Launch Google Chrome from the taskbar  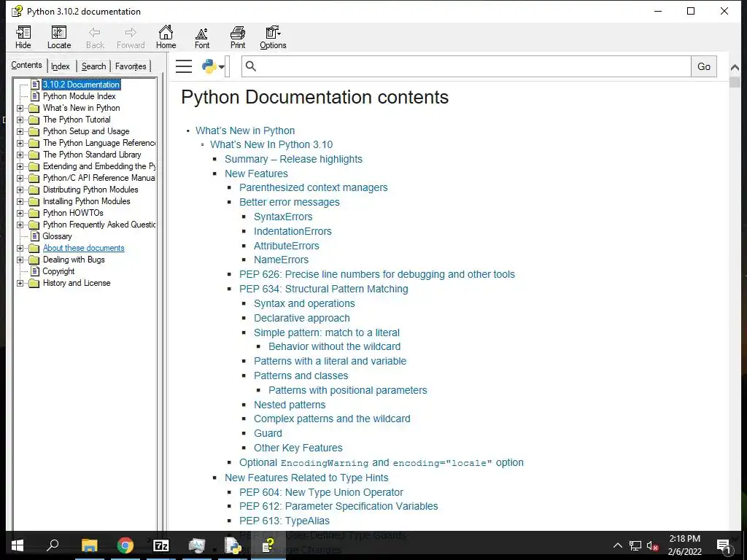(x=125, y=545)
